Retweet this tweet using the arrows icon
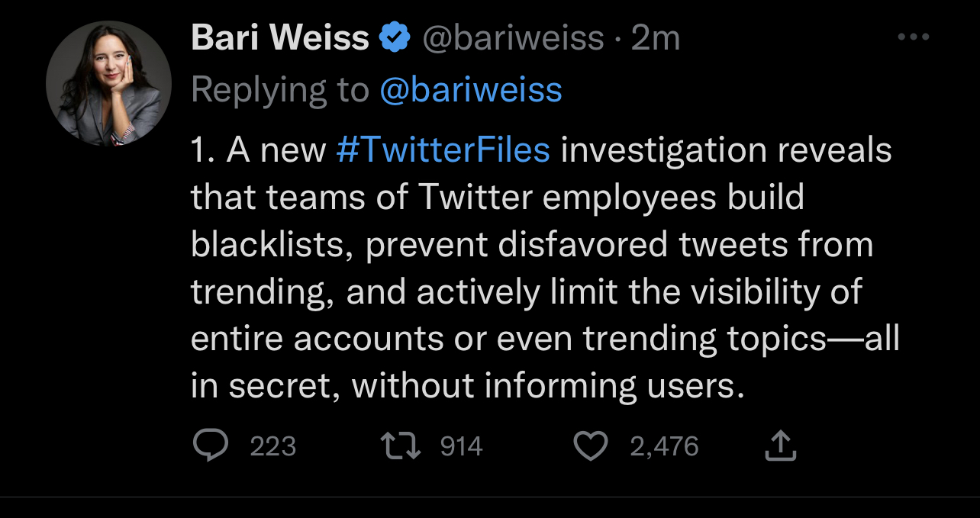The image size is (980, 518). [x=401, y=446]
